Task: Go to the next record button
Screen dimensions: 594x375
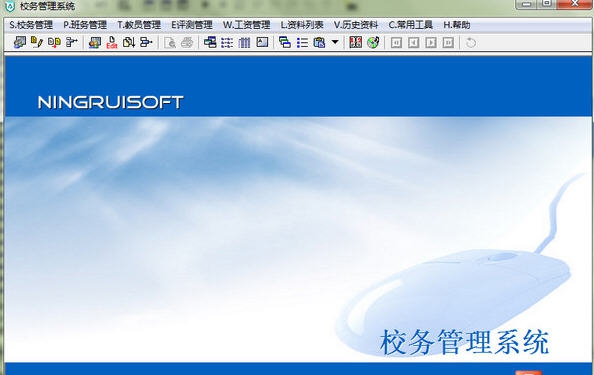Action: [x=431, y=42]
